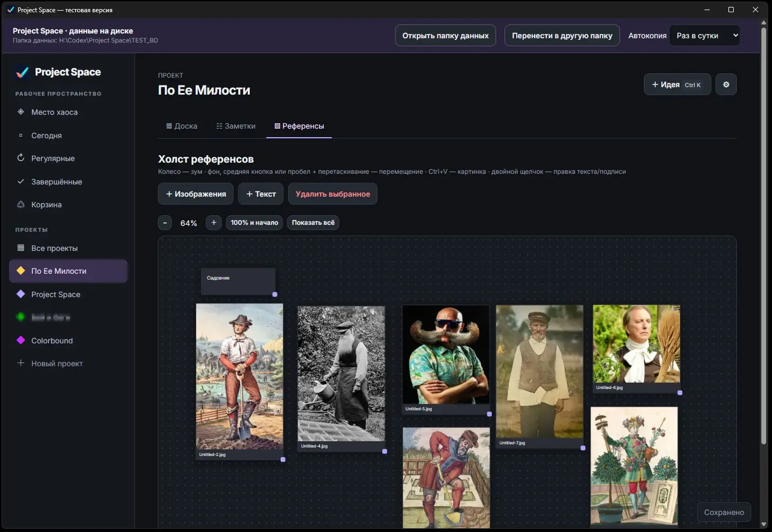The height and width of the screenshot is (532, 772).
Task: Zoom in with the plus button
Action: click(214, 223)
